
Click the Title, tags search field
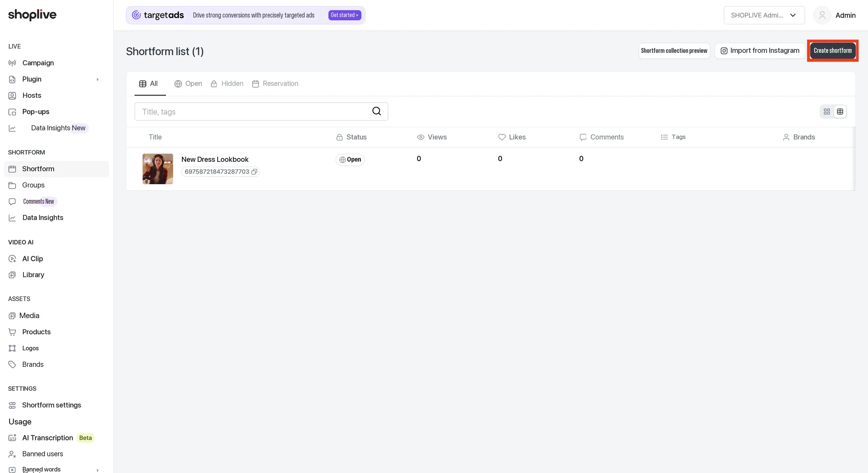click(261, 111)
